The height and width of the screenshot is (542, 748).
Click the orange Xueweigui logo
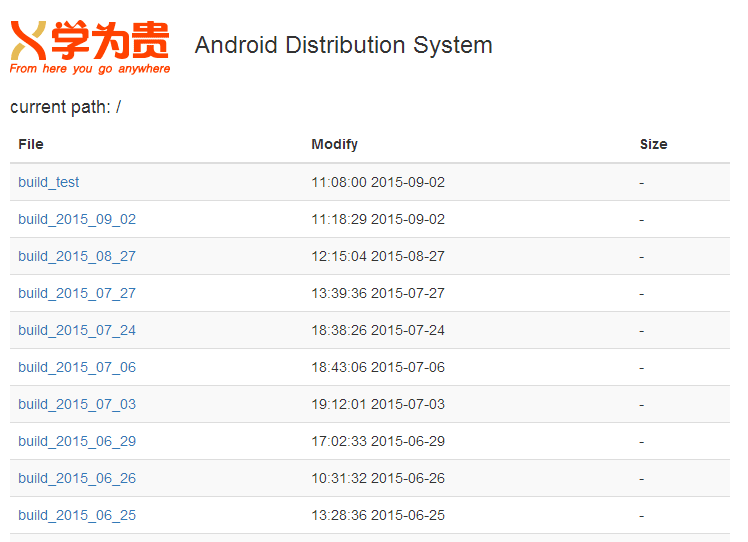pyautogui.click(x=90, y=47)
